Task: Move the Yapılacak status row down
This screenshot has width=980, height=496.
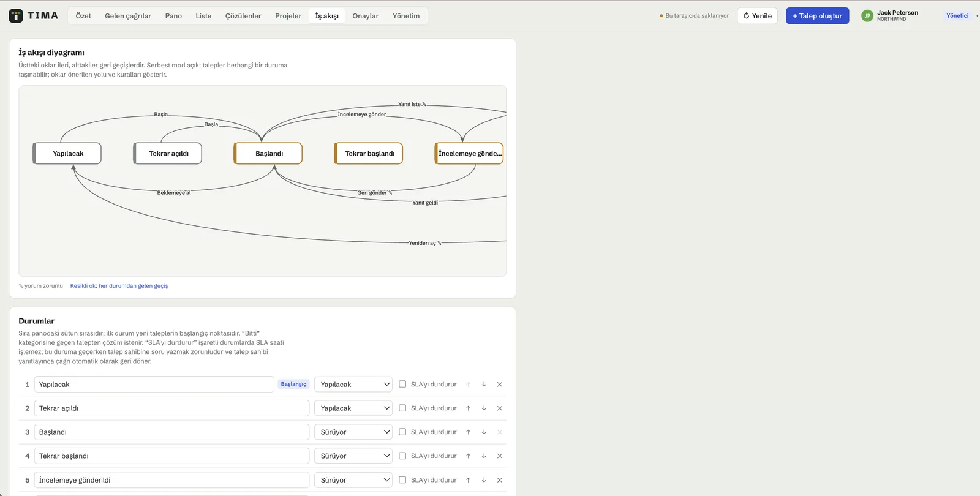Action: (x=484, y=385)
